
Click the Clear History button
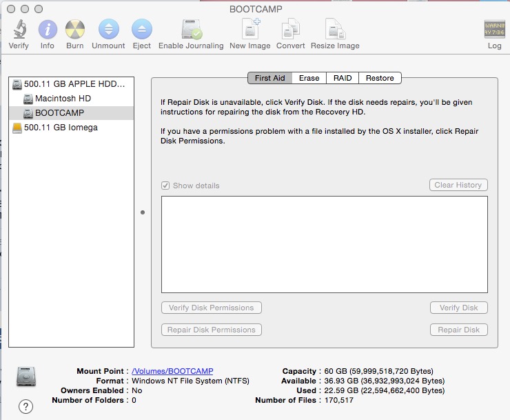click(458, 185)
